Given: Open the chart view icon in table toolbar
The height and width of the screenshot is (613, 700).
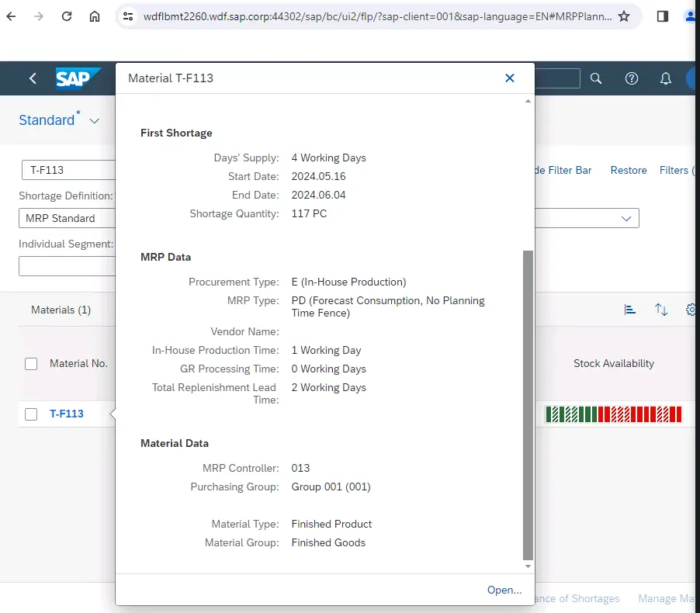Looking at the screenshot, I should point(630,310).
